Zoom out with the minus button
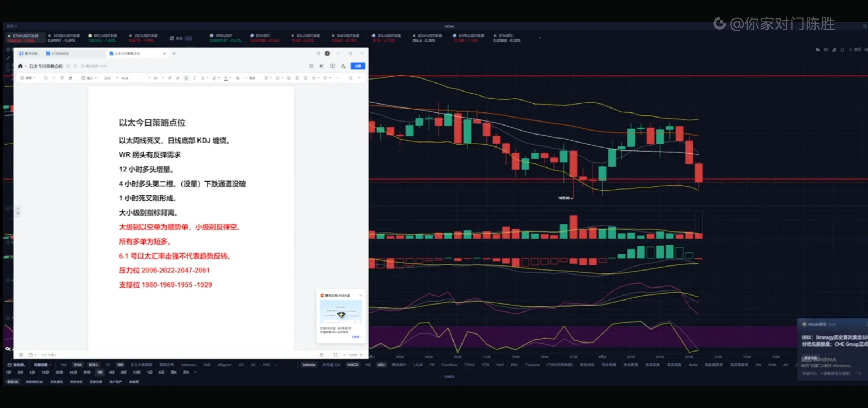This screenshot has height=408, width=868. tap(345, 355)
